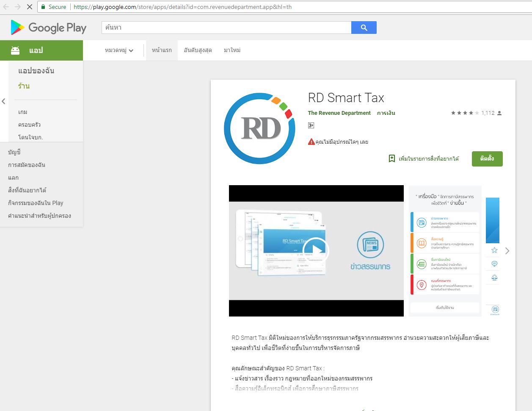Collapse the left sidebar with arrow
Image resolution: width=532 pixels, height=411 pixels.
point(3,101)
